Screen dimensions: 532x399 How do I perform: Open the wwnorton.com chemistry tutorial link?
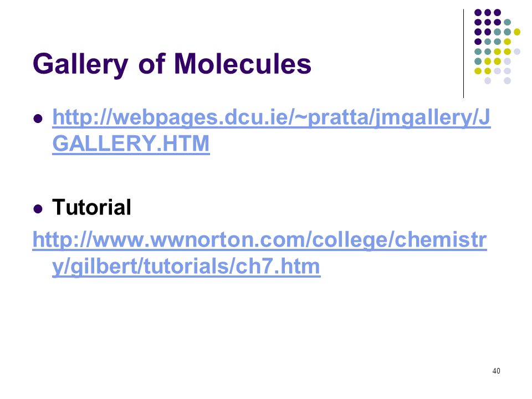pyautogui.click(x=259, y=242)
